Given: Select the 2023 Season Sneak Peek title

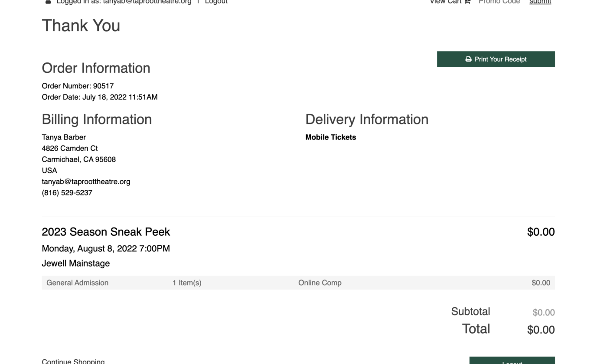Looking at the screenshot, I should pyautogui.click(x=106, y=232).
